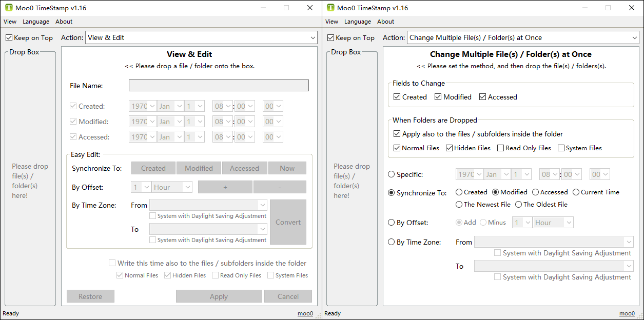Image resolution: width=644 pixels, height=320 pixels.
Task: Check Read Only Files in the View & Edit window
Action: click(x=215, y=275)
